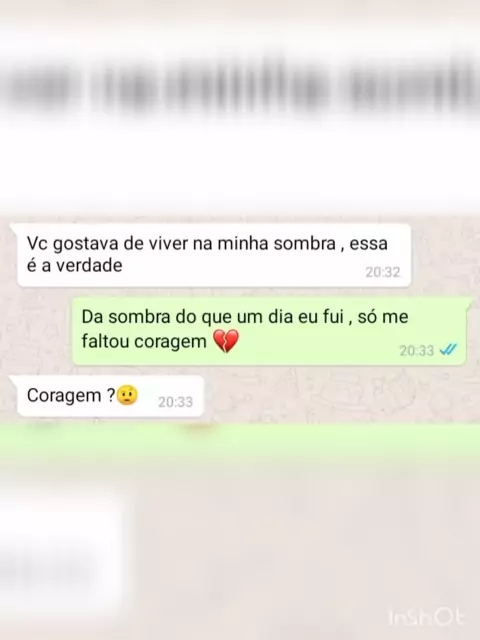Viewport: 480px width, 640px height.
Task: Select the "Coragem ?" received message bubble
Action: [x=110, y=396]
